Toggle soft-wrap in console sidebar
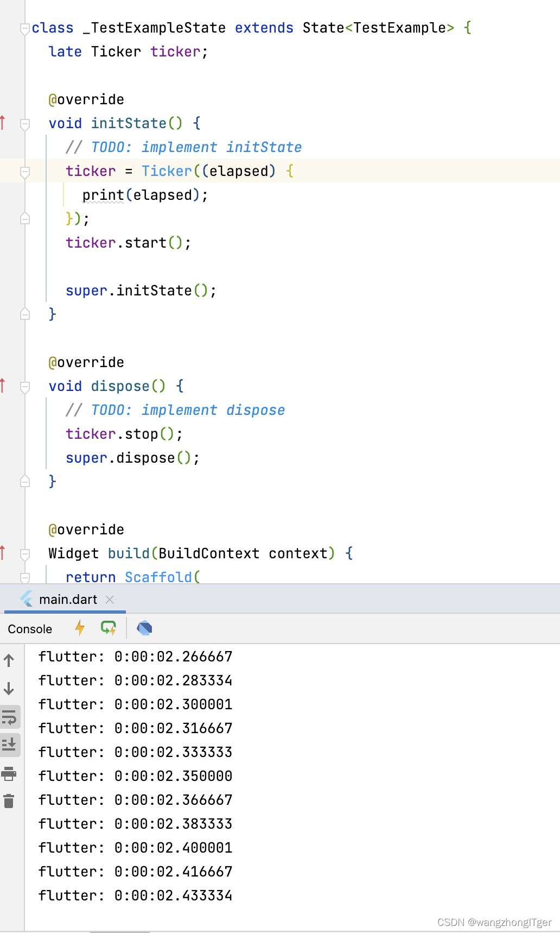The width and height of the screenshot is (560, 933). (x=9, y=717)
